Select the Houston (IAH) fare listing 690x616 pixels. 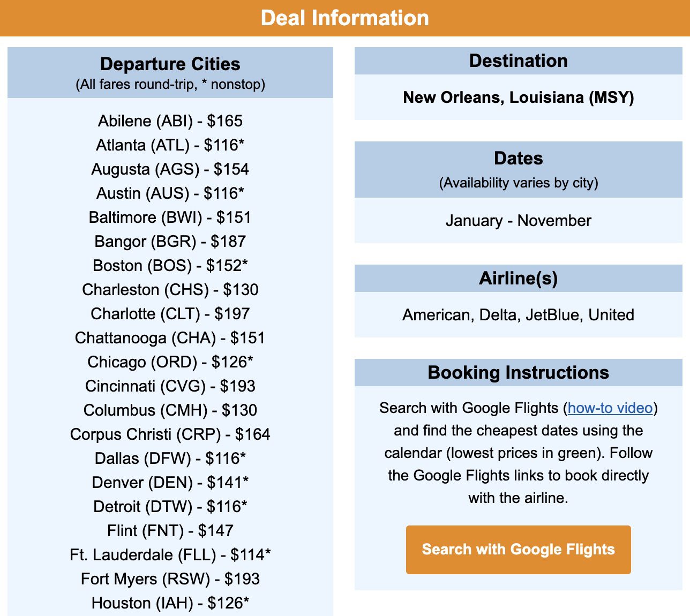[170, 603]
